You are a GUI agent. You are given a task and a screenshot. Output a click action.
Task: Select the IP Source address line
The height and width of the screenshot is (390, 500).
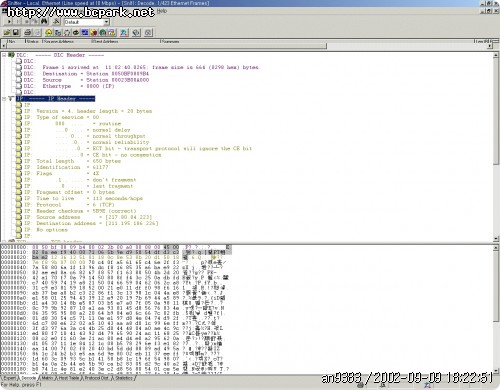88,217
